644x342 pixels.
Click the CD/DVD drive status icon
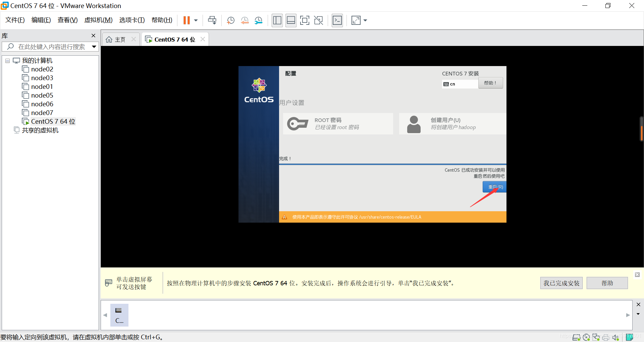[x=586, y=337]
